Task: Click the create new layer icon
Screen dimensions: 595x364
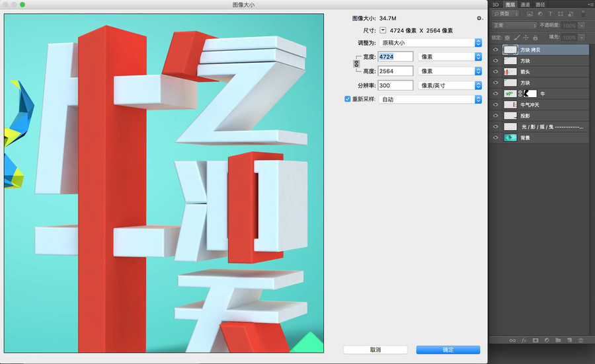Action: tap(570, 340)
